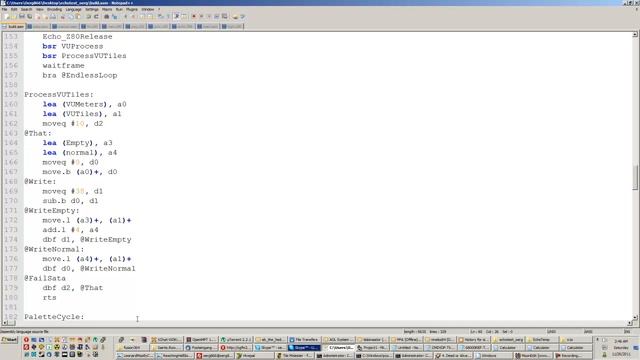The image size is (640, 360).
Task: Click the vertical scrollbar down arrow
Action: [x=635, y=317]
